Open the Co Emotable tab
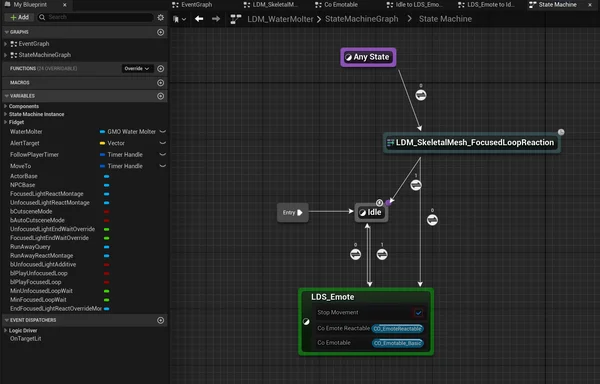This screenshot has width=600, height=384. point(336,5)
